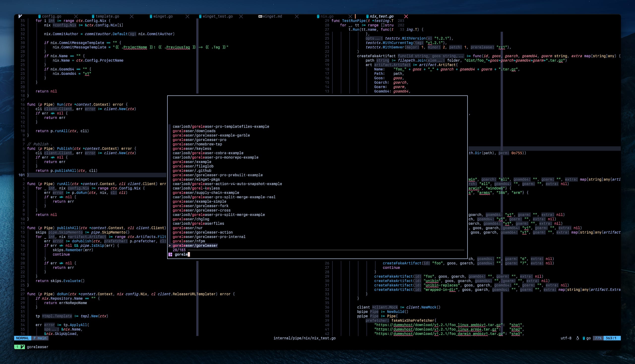Open the winget.md tab
The height and width of the screenshot is (364, 635).
pyautogui.click(x=272, y=16)
